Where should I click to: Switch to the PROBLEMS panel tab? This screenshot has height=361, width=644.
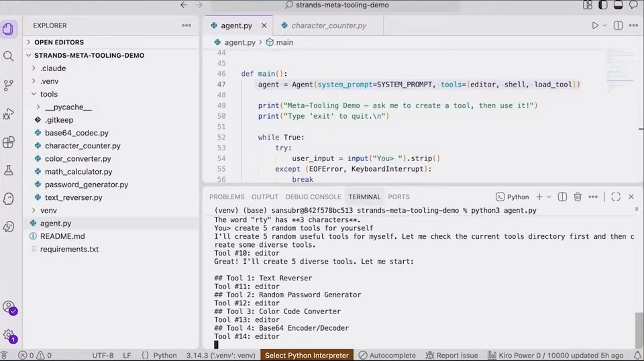click(x=227, y=197)
